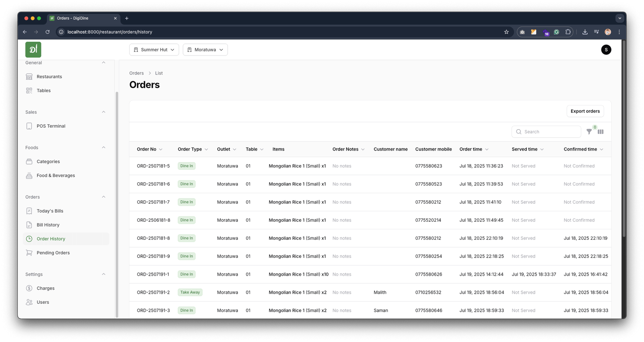The height and width of the screenshot is (342, 644).
Task: Click the page vertical scrollbar
Action: point(624,139)
